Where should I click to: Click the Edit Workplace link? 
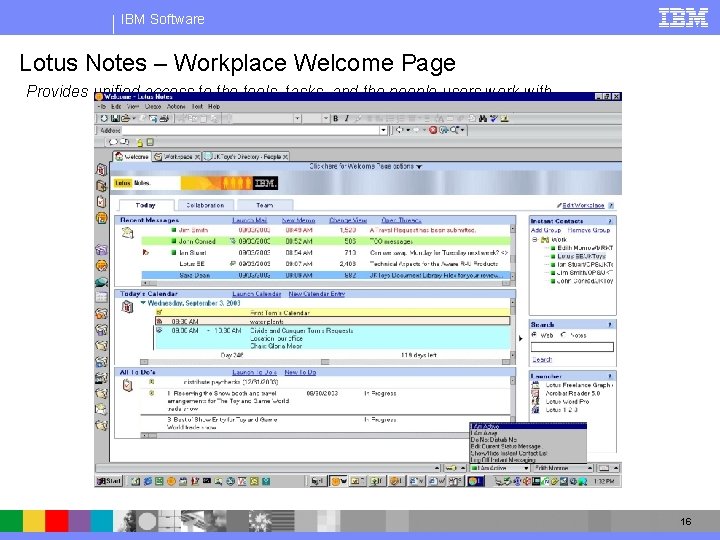[x=583, y=205]
